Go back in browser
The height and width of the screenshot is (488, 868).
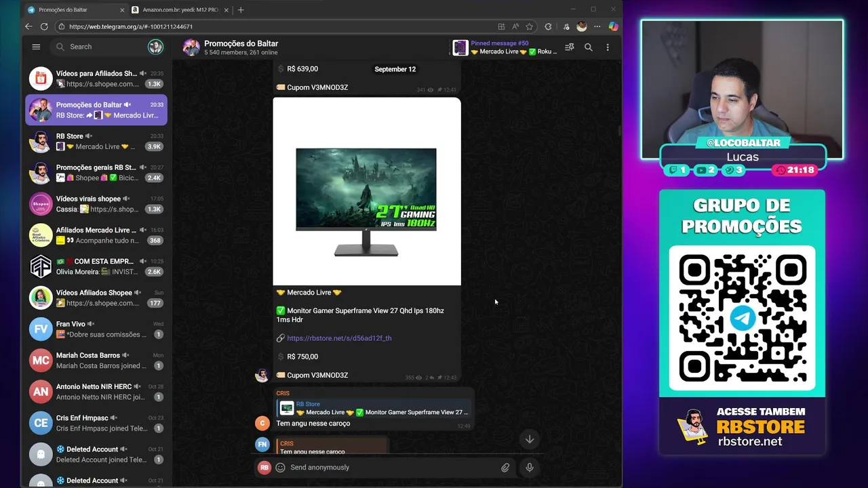click(28, 26)
